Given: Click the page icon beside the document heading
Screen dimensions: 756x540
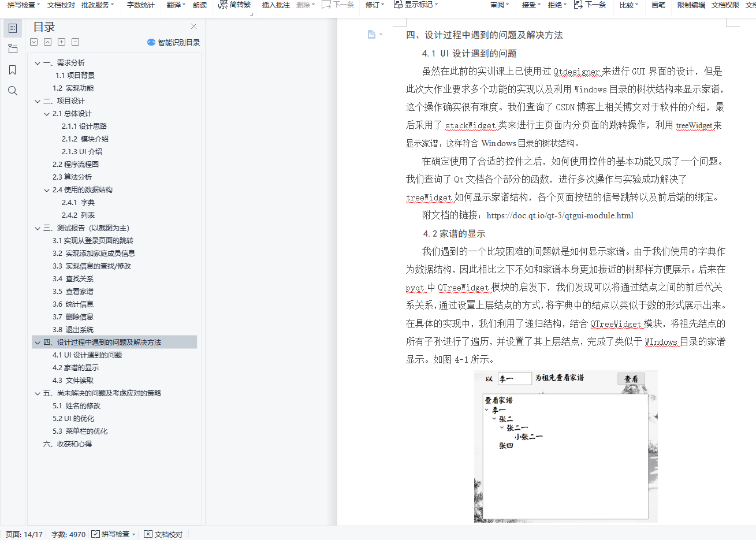Looking at the screenshot, I should tap(371, 35).
